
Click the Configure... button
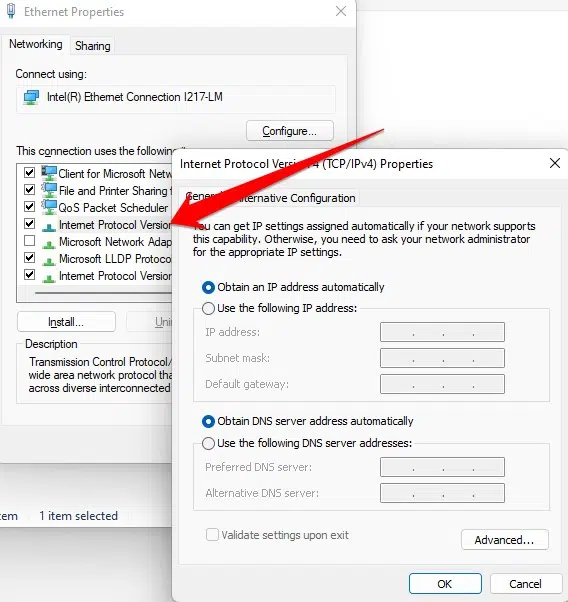[290, 131]
